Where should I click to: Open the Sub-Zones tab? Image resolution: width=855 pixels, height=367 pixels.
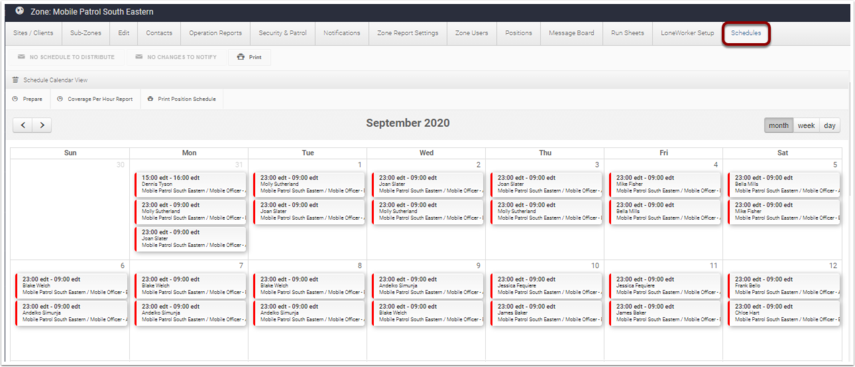86,33
